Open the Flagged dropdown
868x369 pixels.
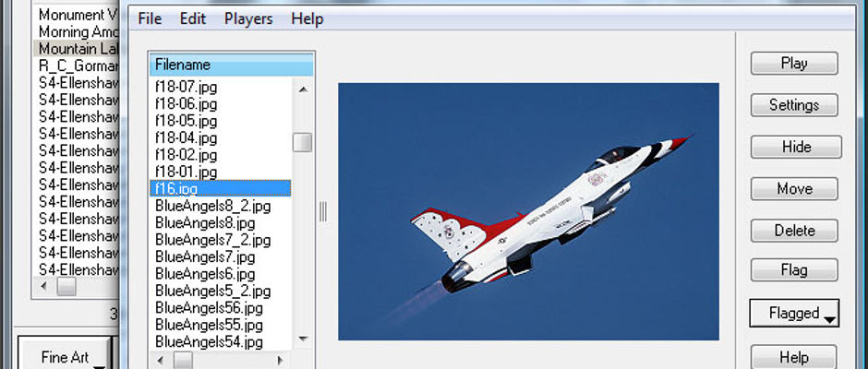[x=794, y=313]
